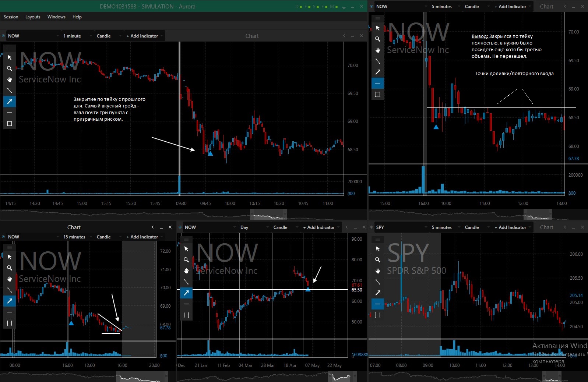Activate zoom tool in 5 minutes NOW chart
This screenshot has height=382, width=588.
(378, 39)
